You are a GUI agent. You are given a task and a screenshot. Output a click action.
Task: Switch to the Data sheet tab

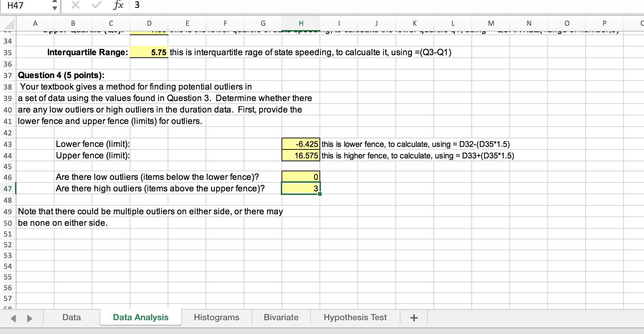[72, 318]
